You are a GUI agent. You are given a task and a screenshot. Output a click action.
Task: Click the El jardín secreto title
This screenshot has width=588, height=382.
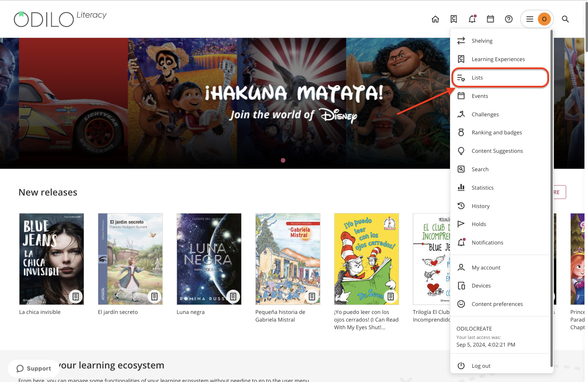[118, 312]
